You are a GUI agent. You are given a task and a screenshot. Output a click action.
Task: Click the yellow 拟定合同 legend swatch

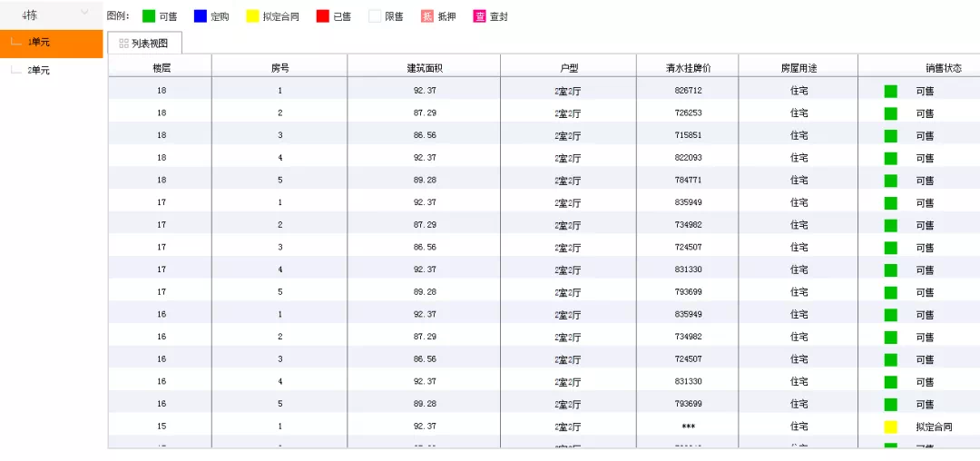[252, 16]
